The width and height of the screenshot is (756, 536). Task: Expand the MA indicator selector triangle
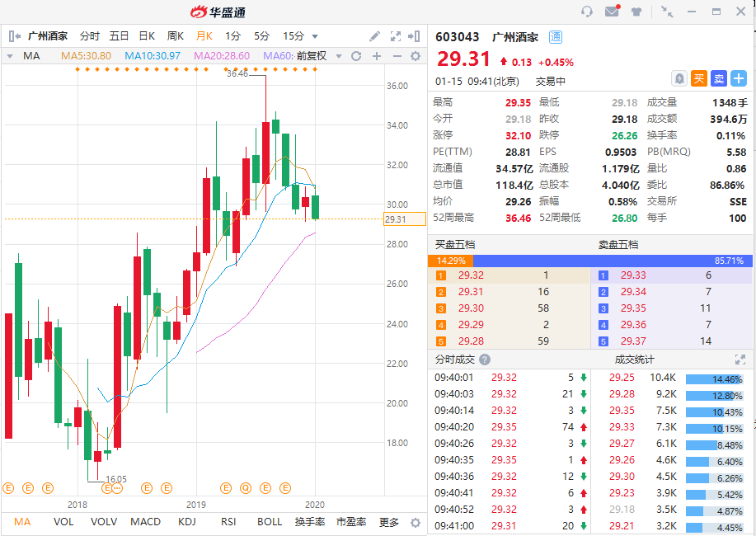(x=10, y=56)
